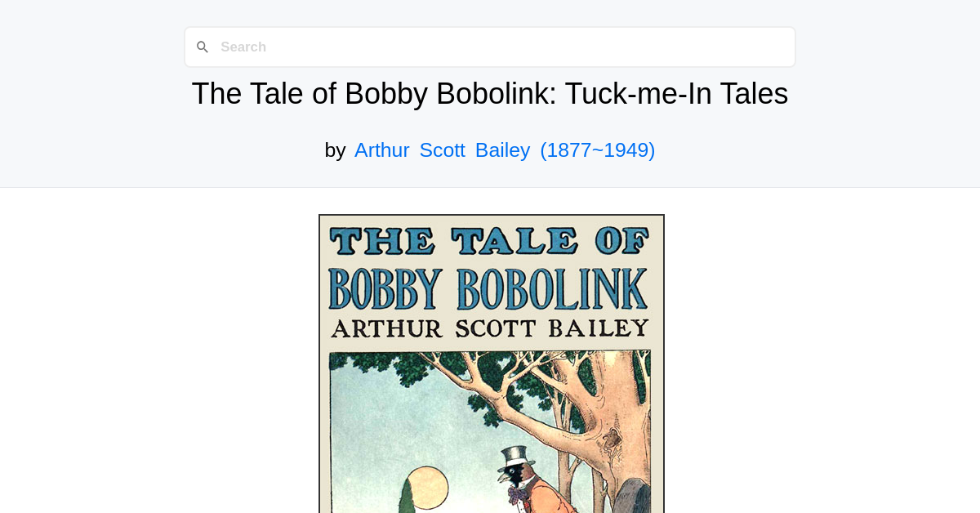Click 'THE TALE OF' text on the cover
The image size is (980, 513).
(491, 242)
